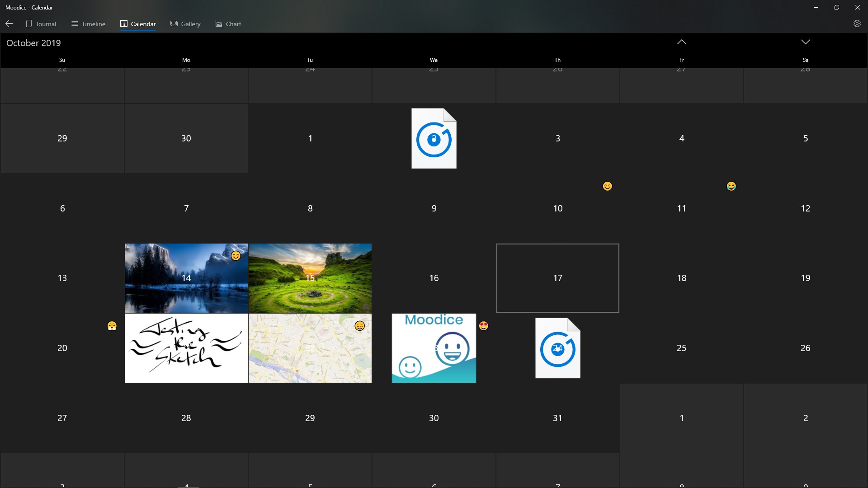Open the audio file icon on October 2

tap(434, 138)
